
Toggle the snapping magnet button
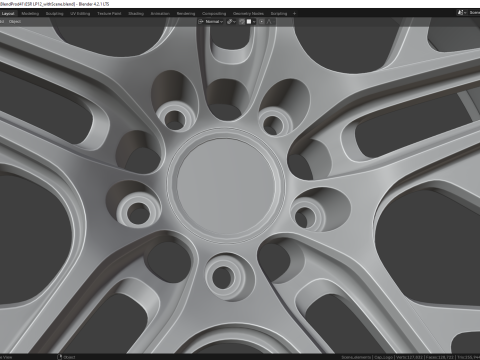click(x=242, y=22)
